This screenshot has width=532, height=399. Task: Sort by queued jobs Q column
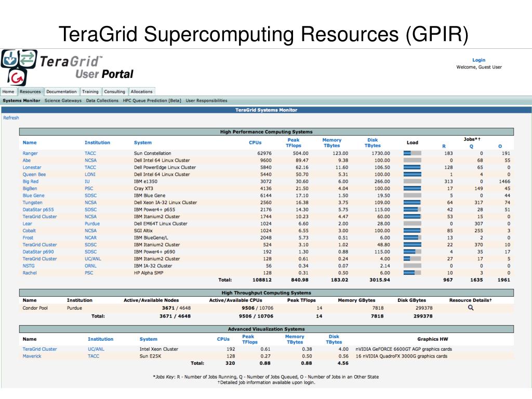[471, 146]
